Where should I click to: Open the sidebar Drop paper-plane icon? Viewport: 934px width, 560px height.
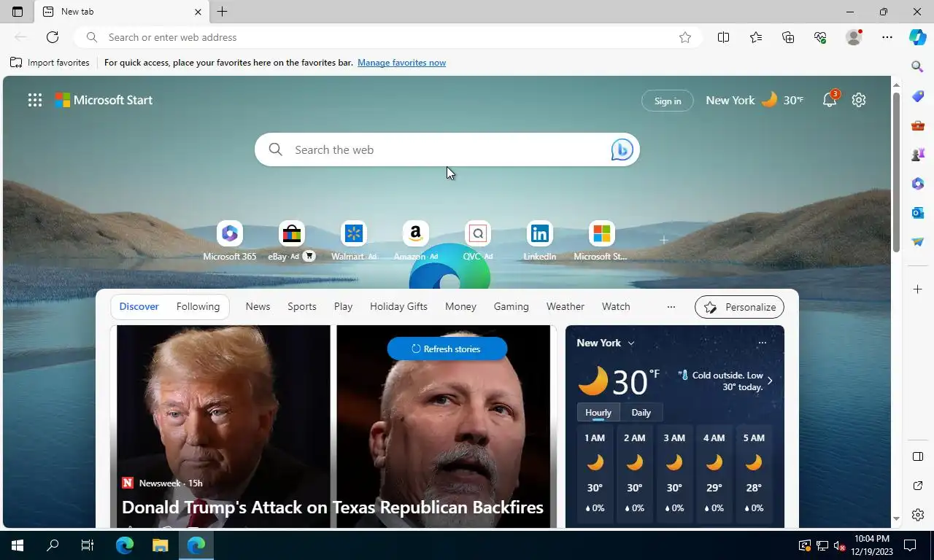click(918, 242)
